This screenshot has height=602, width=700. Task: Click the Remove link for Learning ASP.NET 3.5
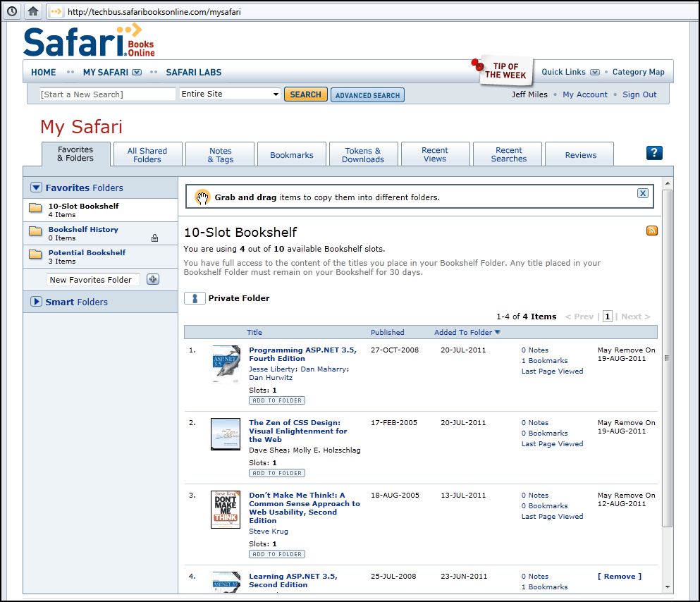click(x=620, y=576)
